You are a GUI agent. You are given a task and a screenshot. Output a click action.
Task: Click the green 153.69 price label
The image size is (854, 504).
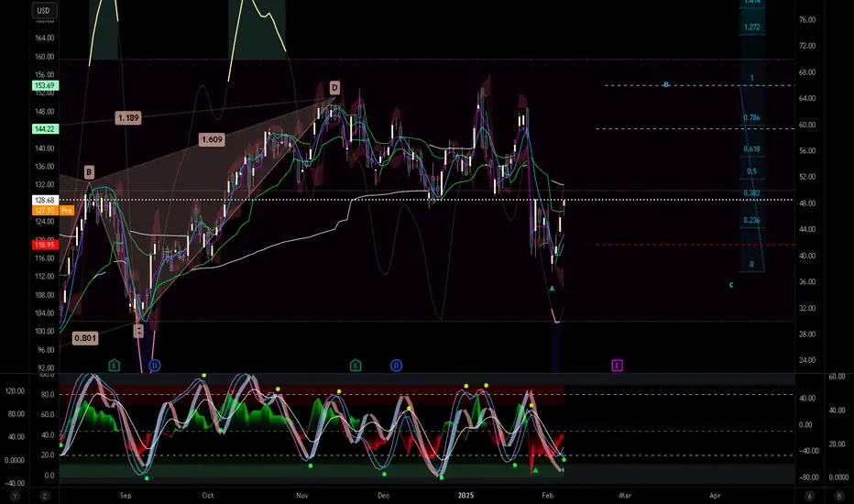click(x=46, y=85)
